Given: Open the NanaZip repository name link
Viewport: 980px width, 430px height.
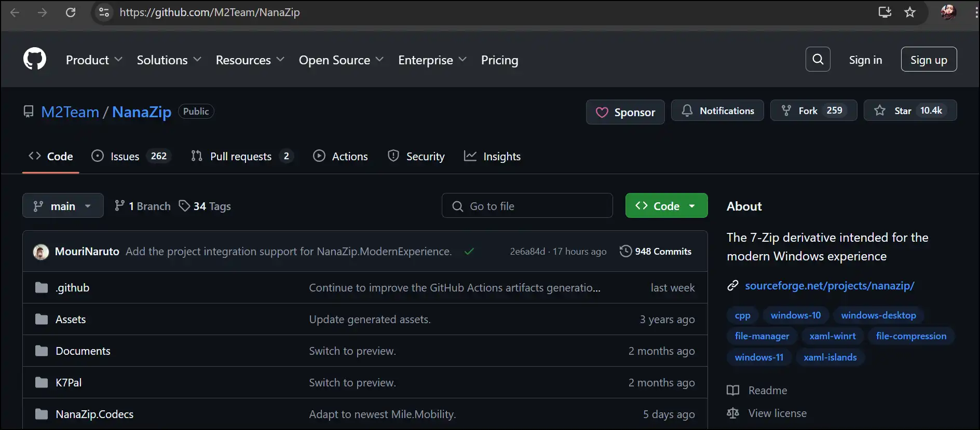Looking at the screenshot, I should pyautogui.click(x=142, y=112).
